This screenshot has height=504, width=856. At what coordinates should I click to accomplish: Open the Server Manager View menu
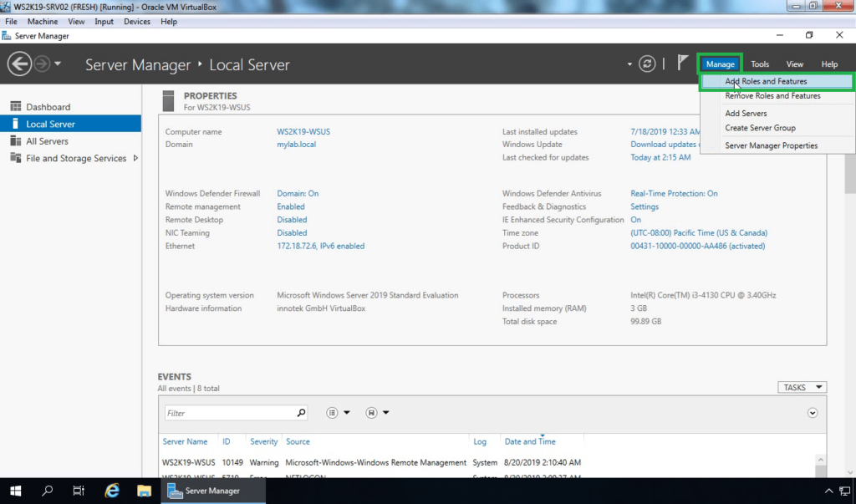coord(794,64)
